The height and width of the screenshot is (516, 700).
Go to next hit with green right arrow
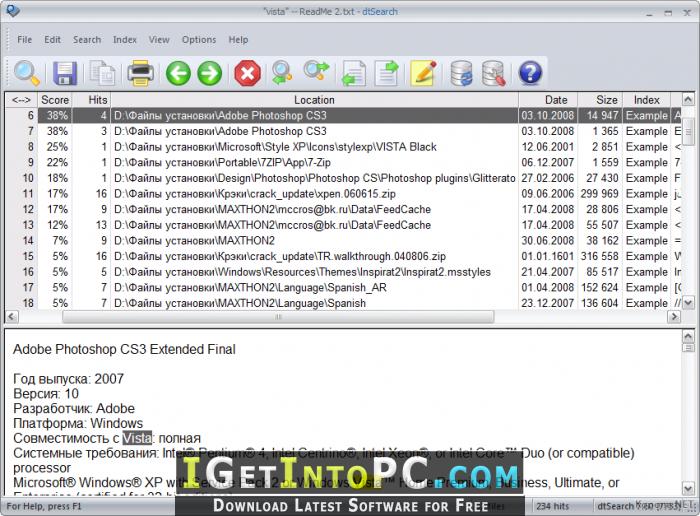[209, 73]
